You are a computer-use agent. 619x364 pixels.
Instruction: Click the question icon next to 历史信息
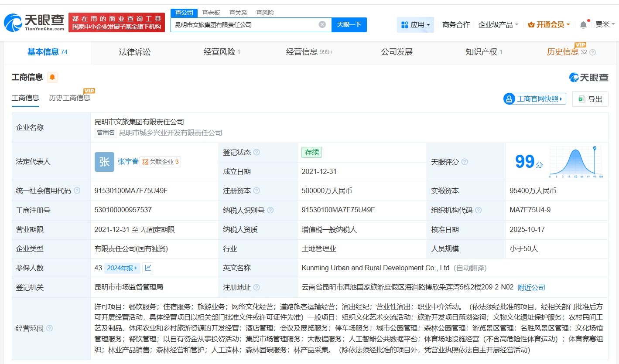(592, 52)
